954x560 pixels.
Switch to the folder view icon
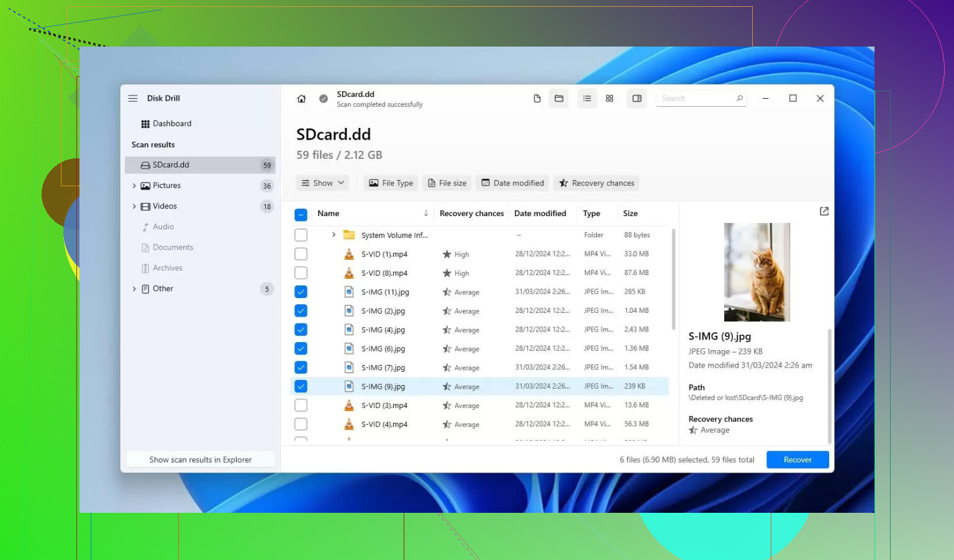(559, 99)
